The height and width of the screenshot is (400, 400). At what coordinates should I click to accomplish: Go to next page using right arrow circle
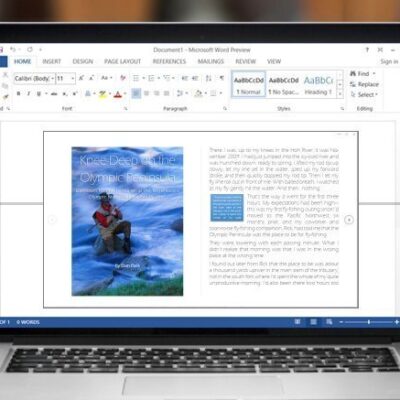(349, 220)
